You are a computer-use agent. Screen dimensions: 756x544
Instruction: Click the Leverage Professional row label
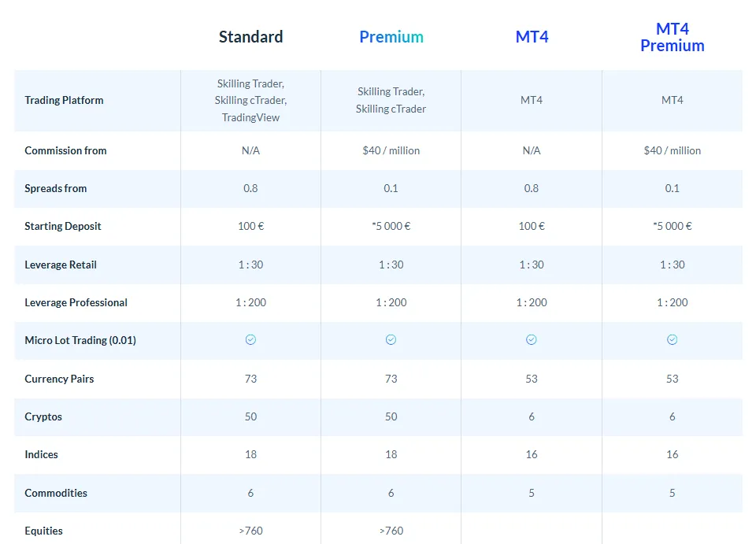tap(76, 302)
